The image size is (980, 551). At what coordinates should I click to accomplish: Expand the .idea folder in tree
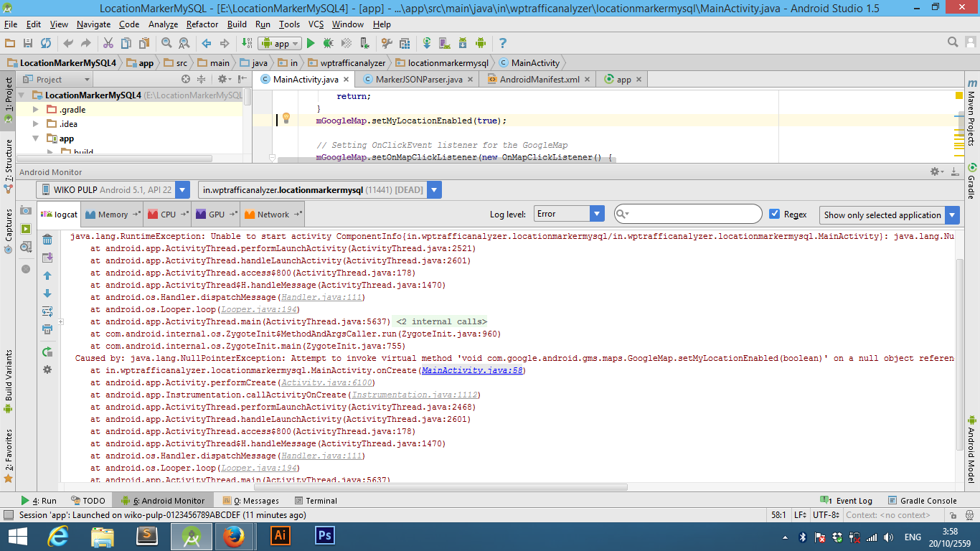(36, 124)
